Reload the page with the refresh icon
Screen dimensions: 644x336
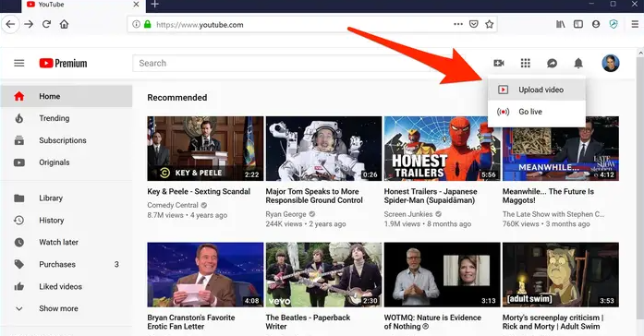coord(46,24)
